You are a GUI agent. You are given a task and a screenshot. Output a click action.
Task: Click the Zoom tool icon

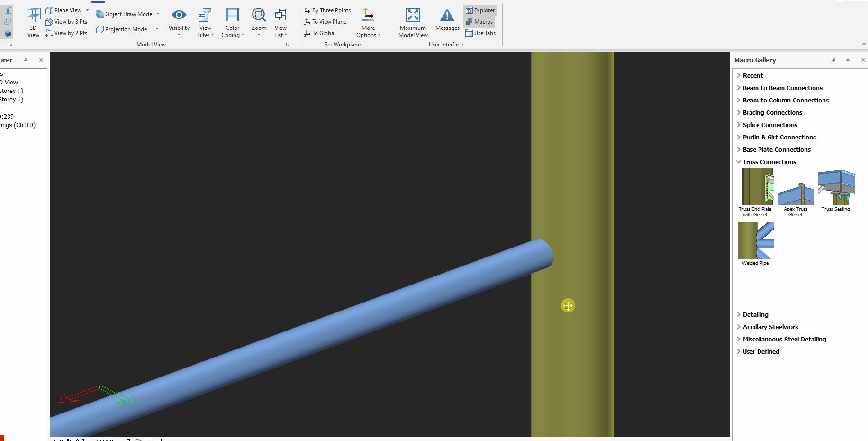pyautogui.click(x=259, y=16)
